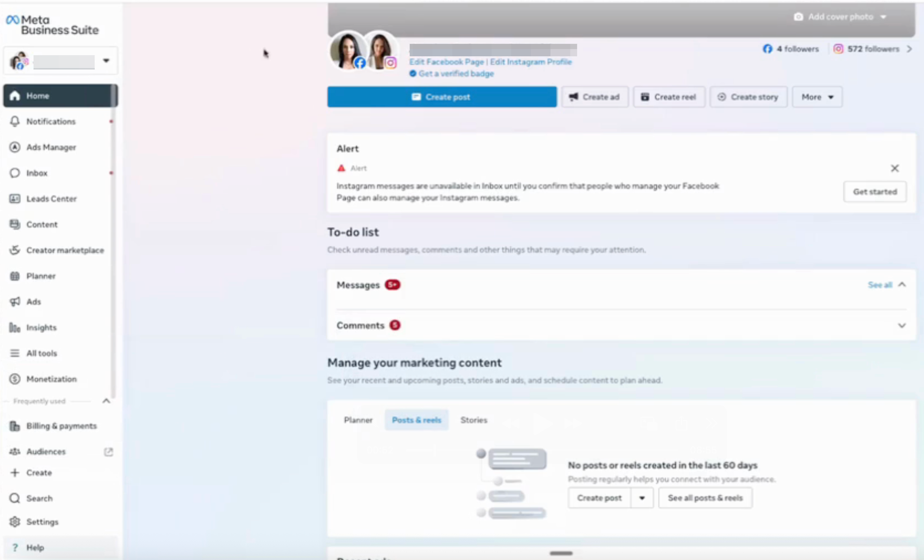
Task: Click the Search magnifier icon
Action: 15,498
